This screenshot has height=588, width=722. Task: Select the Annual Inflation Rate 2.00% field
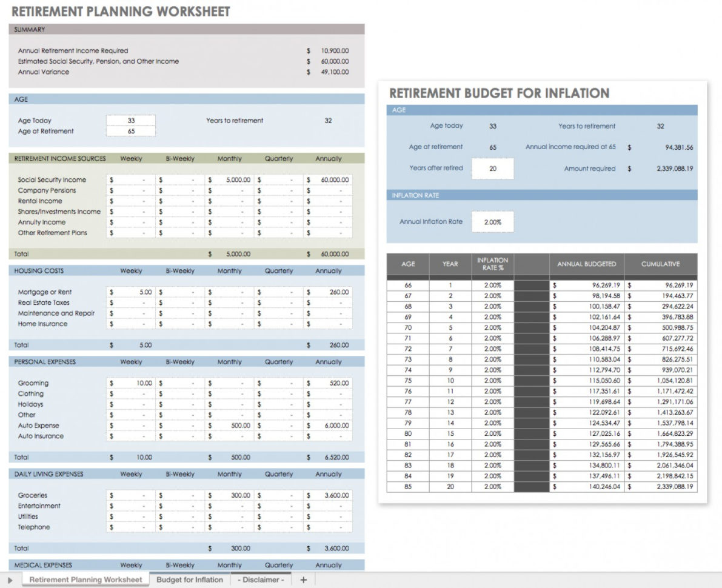pos(493,221)
